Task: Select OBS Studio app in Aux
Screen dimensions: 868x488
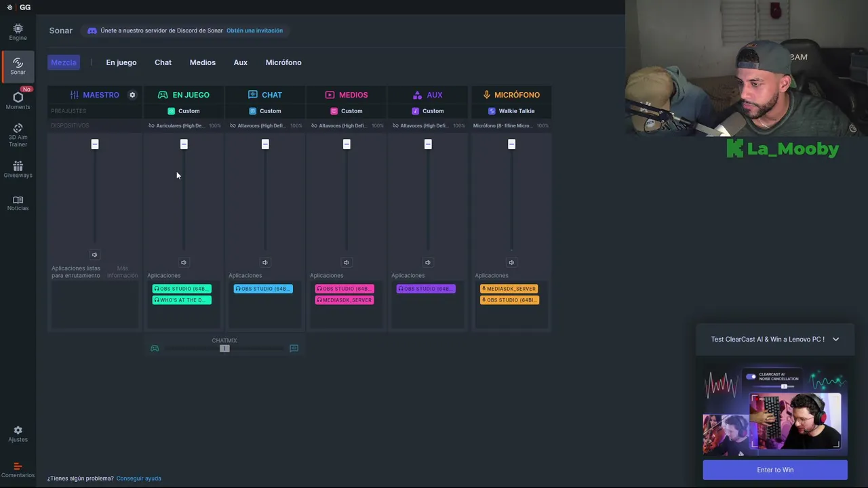Action: coord(426,289)
